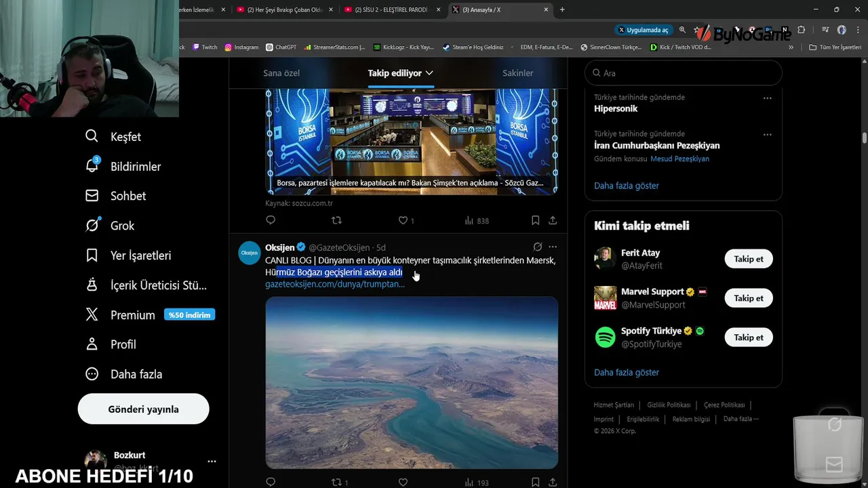The image size is (868, 488).
Task: Open options for İran Cumhurbaşkanı Pezeşkiyan trend
Action: pyautogui.click(x=767, y=135)
